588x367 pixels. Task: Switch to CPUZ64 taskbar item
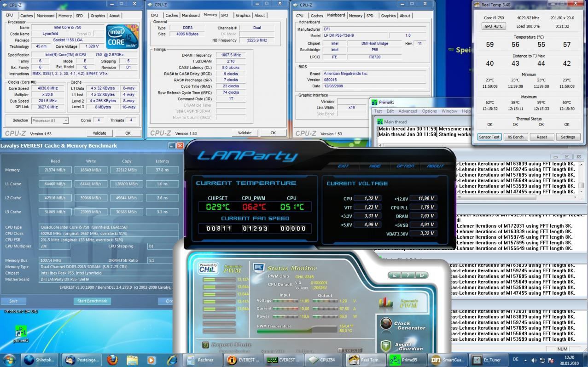(324, 360)
